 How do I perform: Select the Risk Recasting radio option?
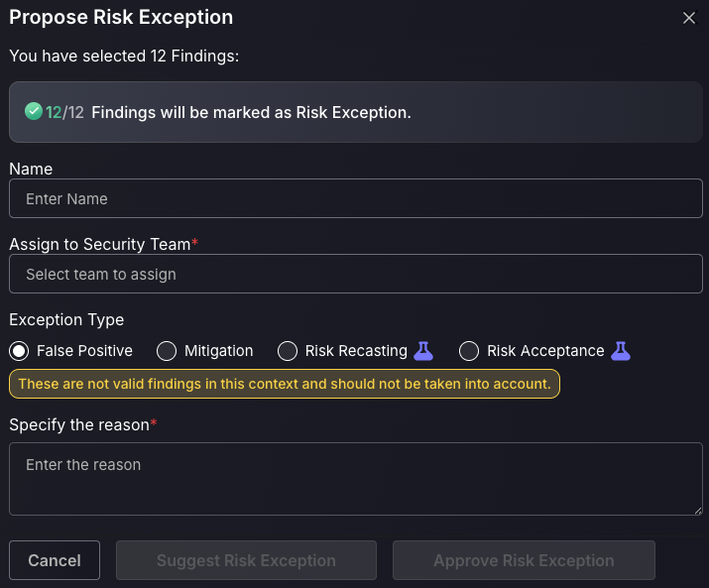click(x=288, y=351)
